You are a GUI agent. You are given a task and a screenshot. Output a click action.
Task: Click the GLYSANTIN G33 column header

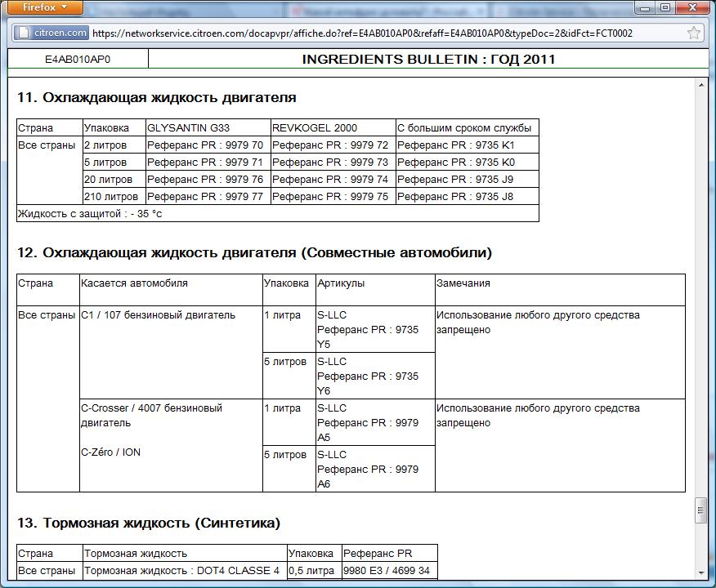coord(208,127)
